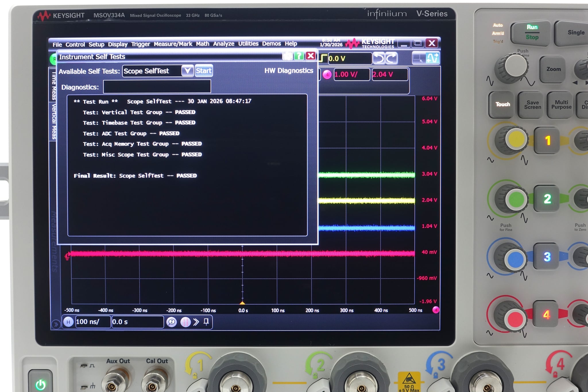Click the cursor select mode icon near waveform icon
The height and width of the screenshot is (392, 588).
[x=419, y=59]
